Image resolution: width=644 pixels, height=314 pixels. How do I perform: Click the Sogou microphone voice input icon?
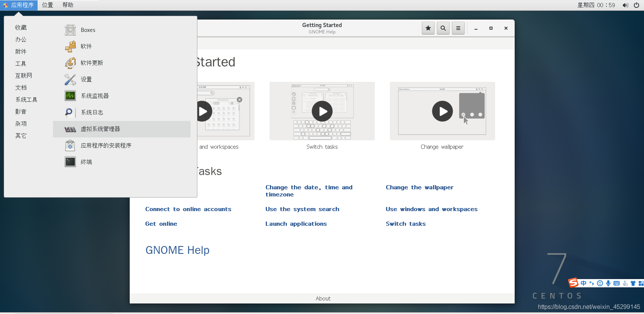point(608,283)
